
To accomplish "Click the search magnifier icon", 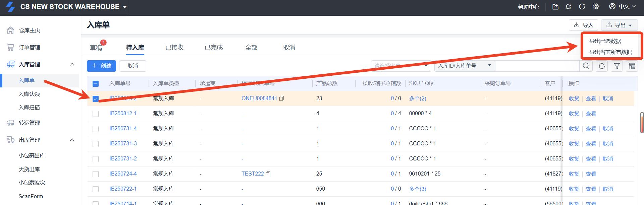I will coord(586,66).
